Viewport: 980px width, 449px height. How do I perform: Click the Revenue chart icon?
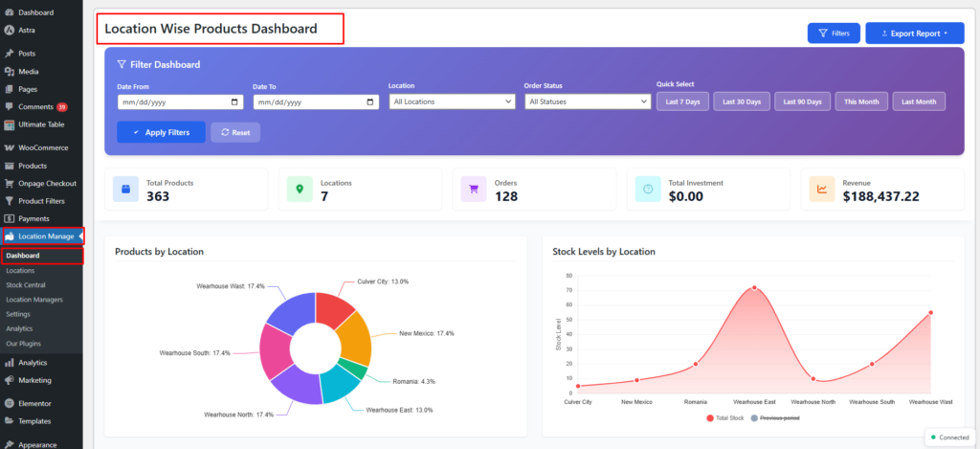[x=822, y=189]
